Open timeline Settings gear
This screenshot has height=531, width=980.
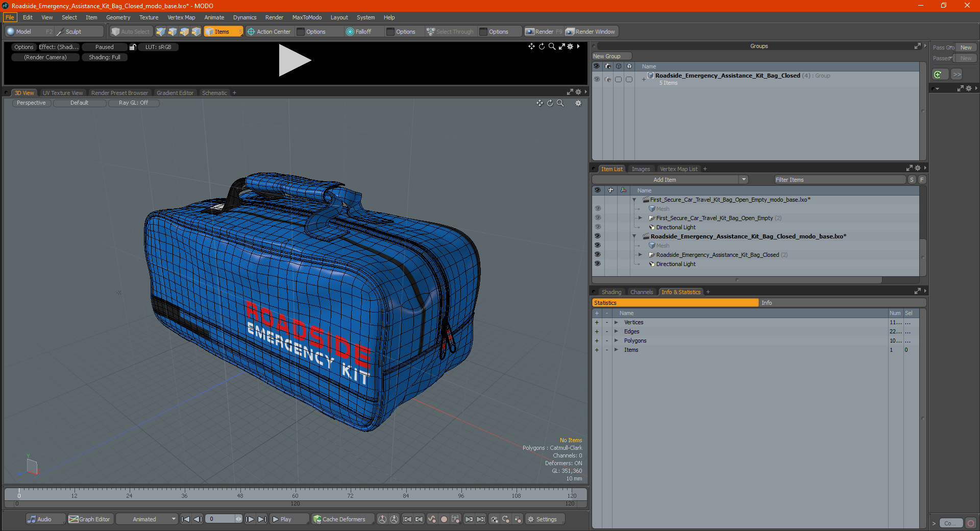click(x=531, y=519)
